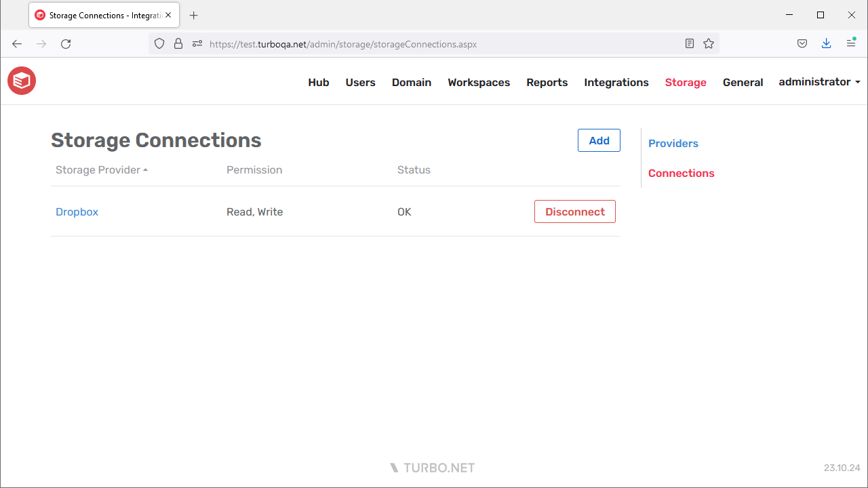Click the 23.10.24 version text

pyautogui.click(x=842, y=468)
